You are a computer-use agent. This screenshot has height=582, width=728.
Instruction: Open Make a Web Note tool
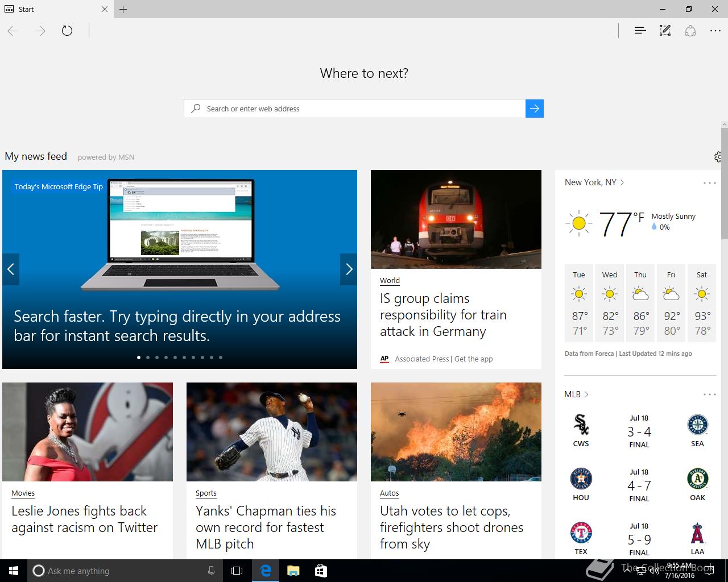click(665, 31)
